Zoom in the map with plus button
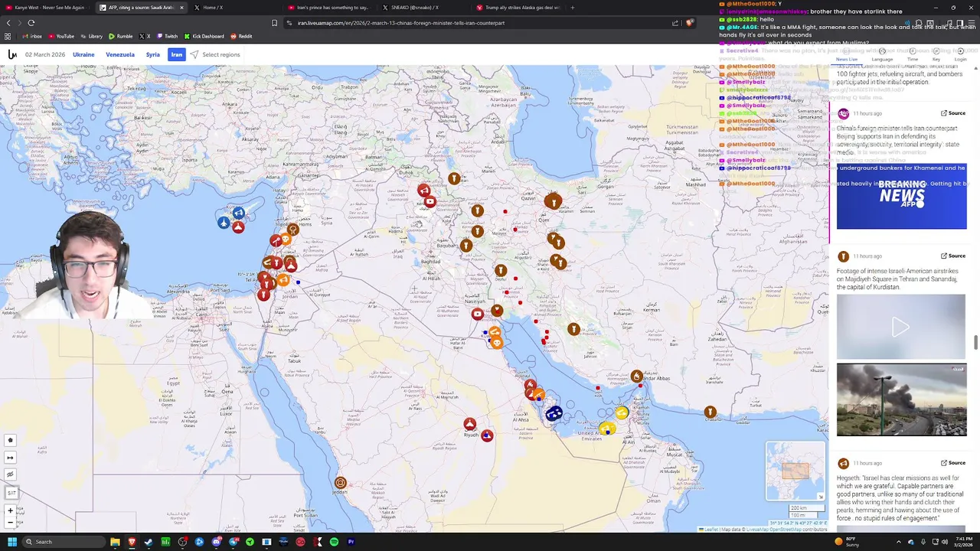This screenshot has height=551, width=980. point(11,510)
